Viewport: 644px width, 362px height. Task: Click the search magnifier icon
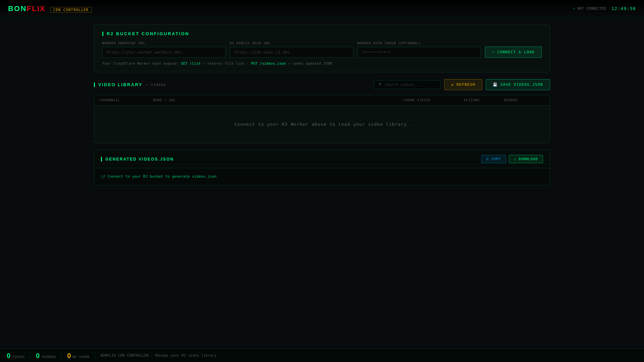(380, 85)
